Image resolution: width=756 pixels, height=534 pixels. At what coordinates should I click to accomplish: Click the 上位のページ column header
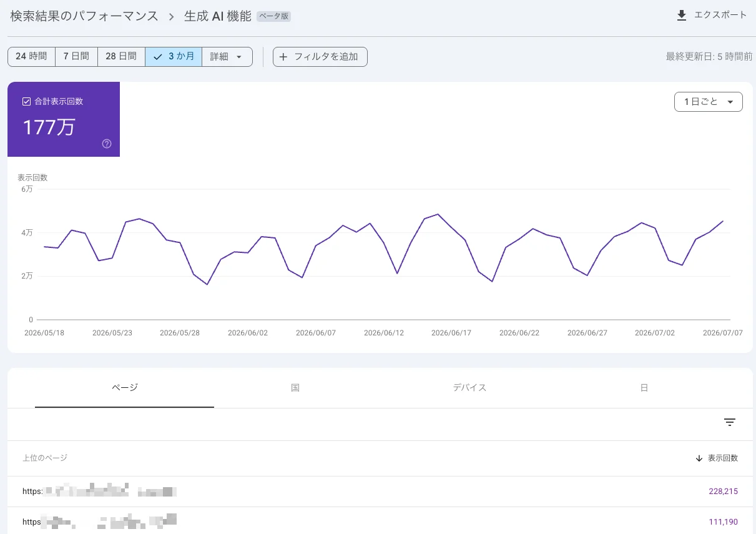[45, 458]
